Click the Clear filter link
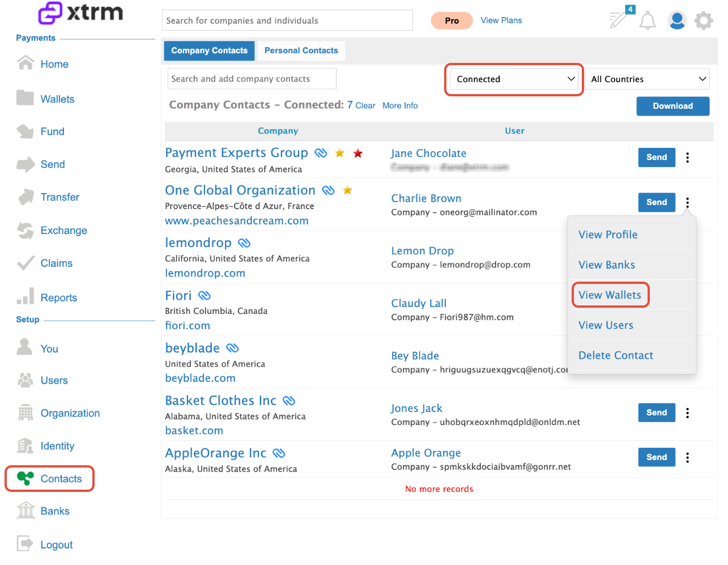The image size is (728, 565). click(x=365, y=106)
